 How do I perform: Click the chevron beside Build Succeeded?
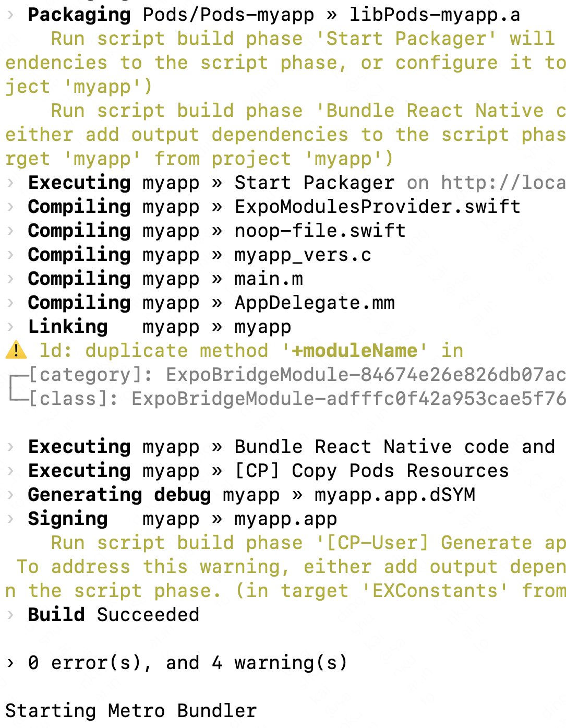pyautogui.click(x=9, y=614)
